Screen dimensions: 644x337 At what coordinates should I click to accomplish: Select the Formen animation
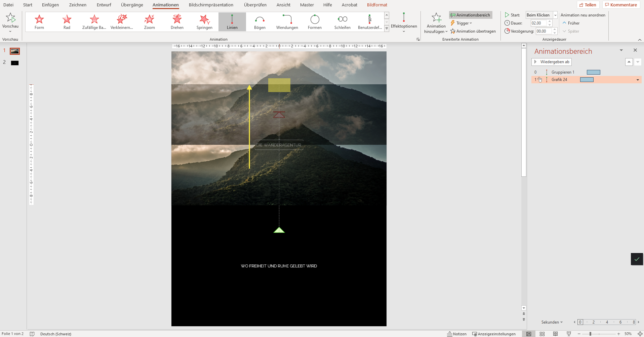click(x=315, y=22)
